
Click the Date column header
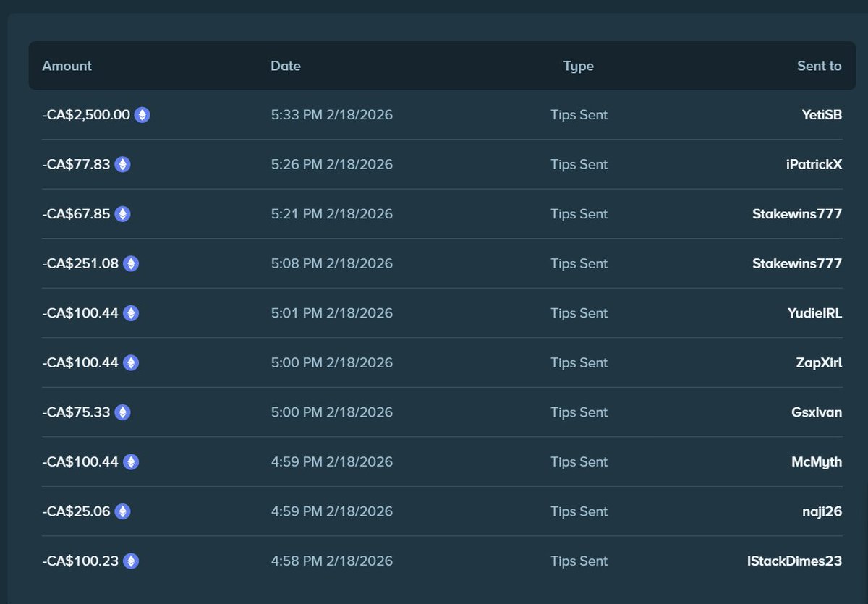(286, 66)
